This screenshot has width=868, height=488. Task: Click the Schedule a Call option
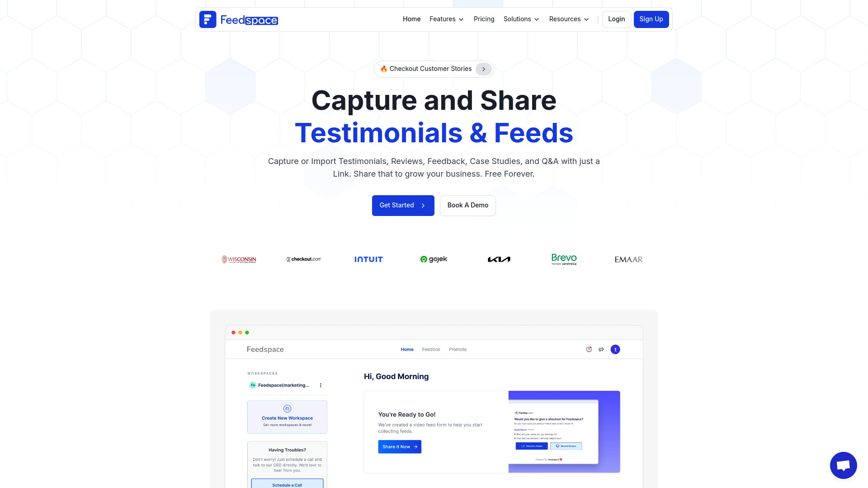pyautogui.click(x=288, y=484)
